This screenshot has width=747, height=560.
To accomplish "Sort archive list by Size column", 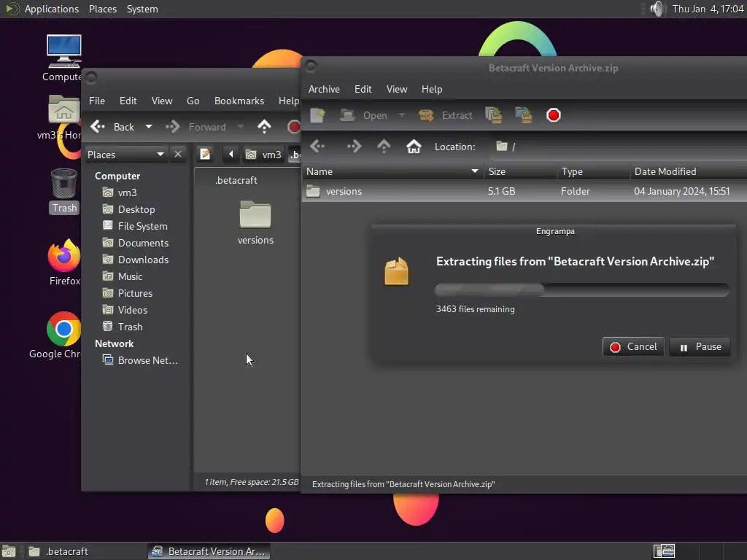I will coord(520,171).
